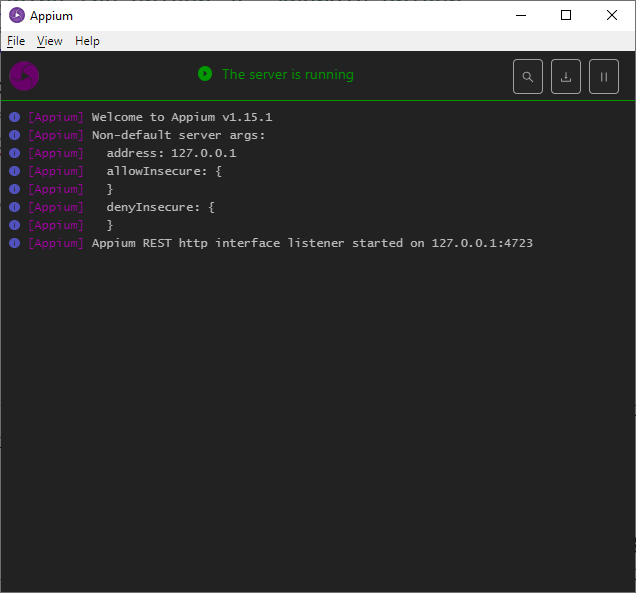The image size is (636, 593).
Task: Click the listener started on 127.0.0.1:4723 text
Action: tap(410, 243)
